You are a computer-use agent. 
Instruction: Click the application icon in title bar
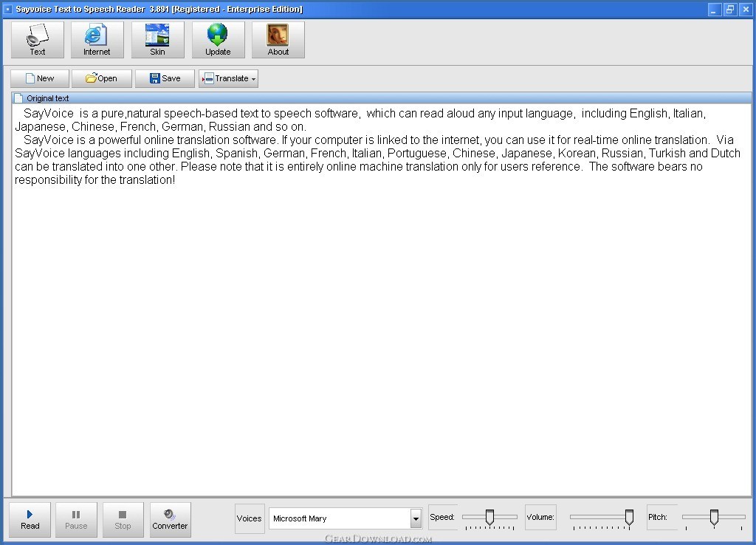tap(7, 9)
